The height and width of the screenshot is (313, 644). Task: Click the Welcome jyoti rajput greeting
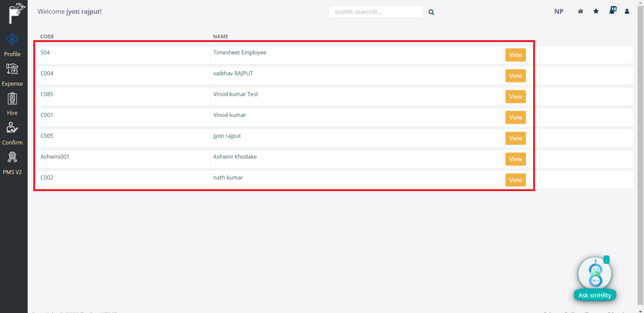click(70, 11)
